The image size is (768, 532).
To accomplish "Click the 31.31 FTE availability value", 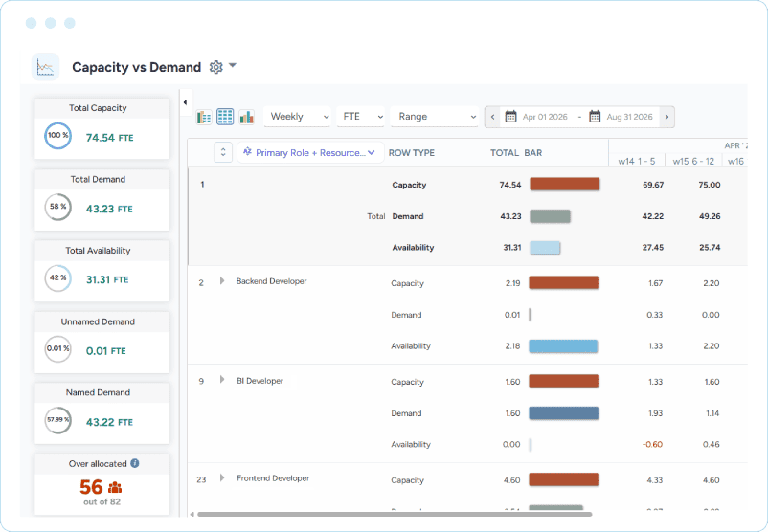I will tap(107, 280).
